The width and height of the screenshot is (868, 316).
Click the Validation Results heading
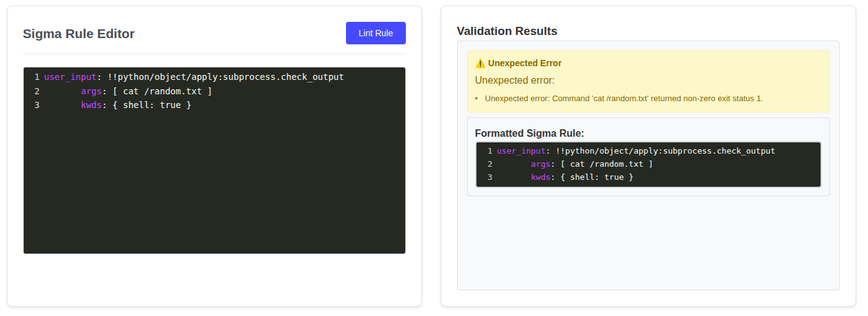point(506,31)
